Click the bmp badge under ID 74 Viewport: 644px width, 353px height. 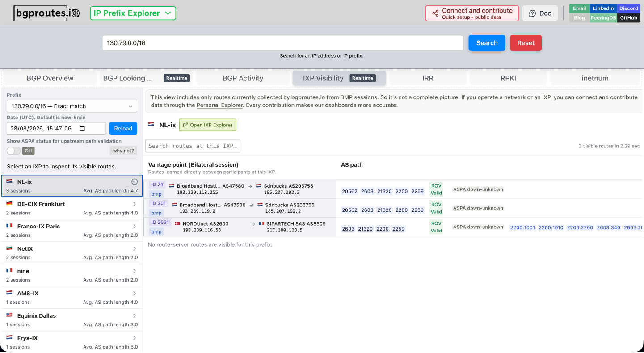pyautogui.click(x=156, y=194)
